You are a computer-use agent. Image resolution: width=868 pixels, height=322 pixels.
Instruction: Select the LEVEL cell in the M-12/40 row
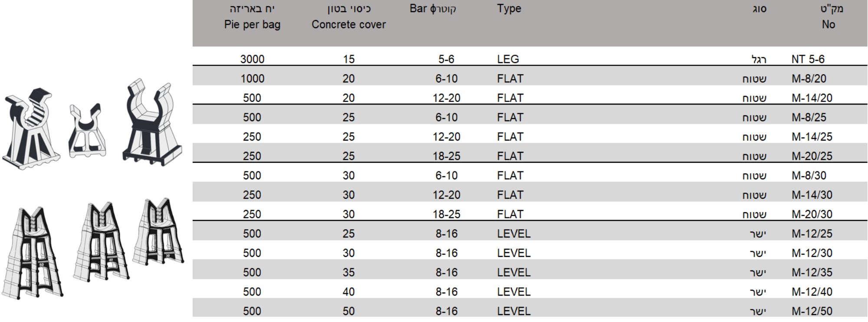click(x=513, y=292)
